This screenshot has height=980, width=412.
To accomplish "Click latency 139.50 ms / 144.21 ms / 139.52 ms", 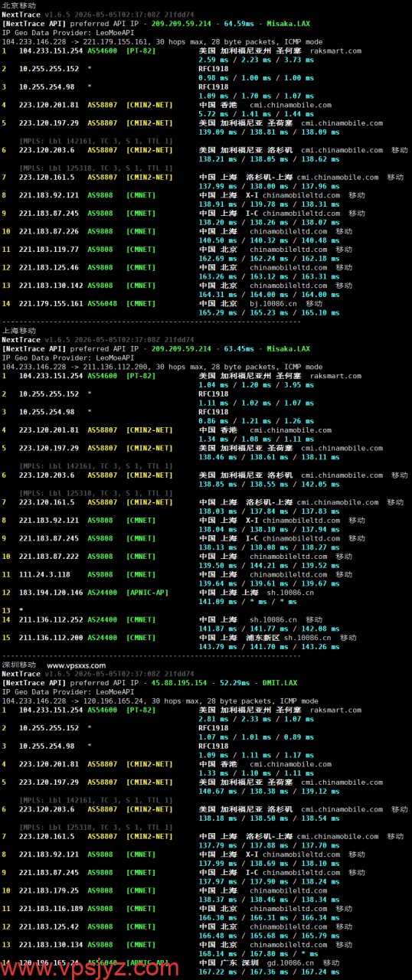I will 263,565.
